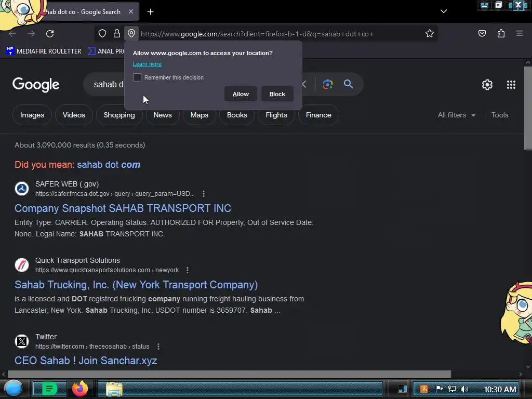This screenshot has width=532, height=399.
Task: Click the Quick Transport Solutions favicon
Action: point(22,265)
